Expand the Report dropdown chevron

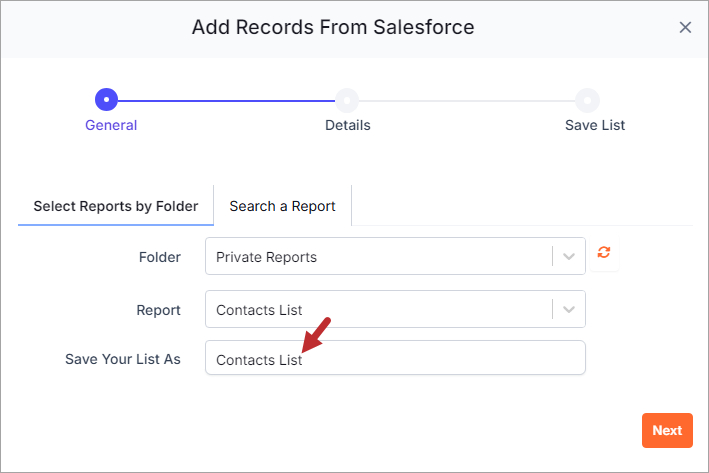point(569,309)
